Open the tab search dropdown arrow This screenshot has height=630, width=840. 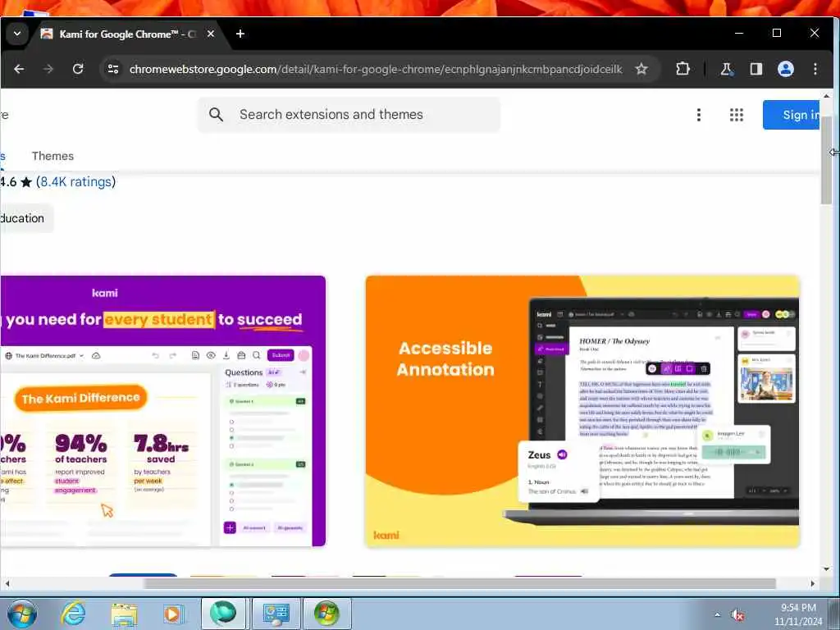[x=17, y=34]
